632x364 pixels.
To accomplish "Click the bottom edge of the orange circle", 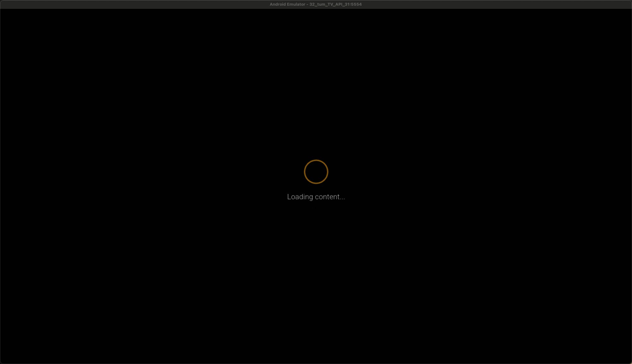I will coord(316,183).
